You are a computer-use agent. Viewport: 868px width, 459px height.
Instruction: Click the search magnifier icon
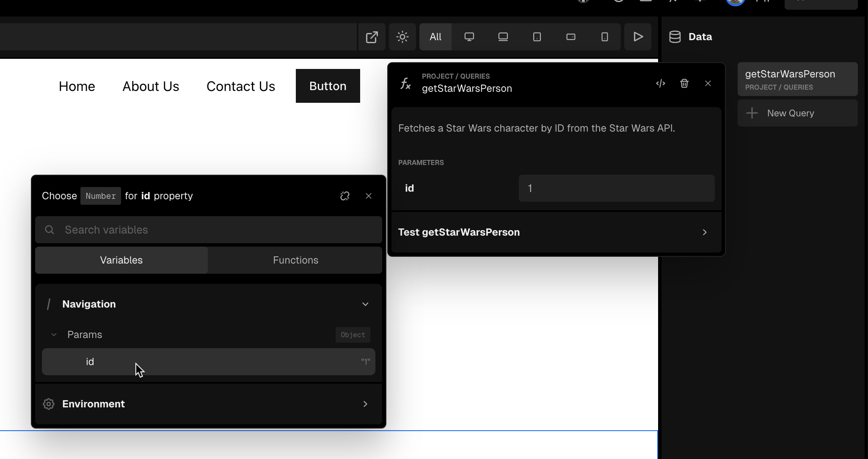[x=50, y=230]
